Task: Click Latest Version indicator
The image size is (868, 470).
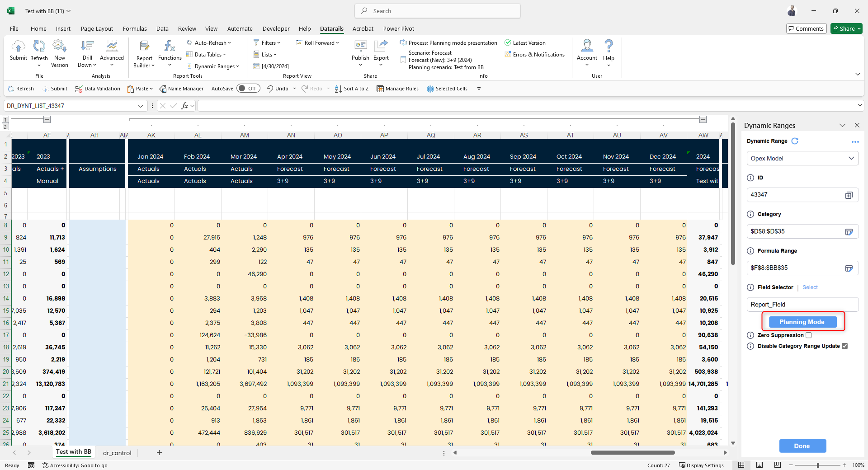Action: pos(525,43)
